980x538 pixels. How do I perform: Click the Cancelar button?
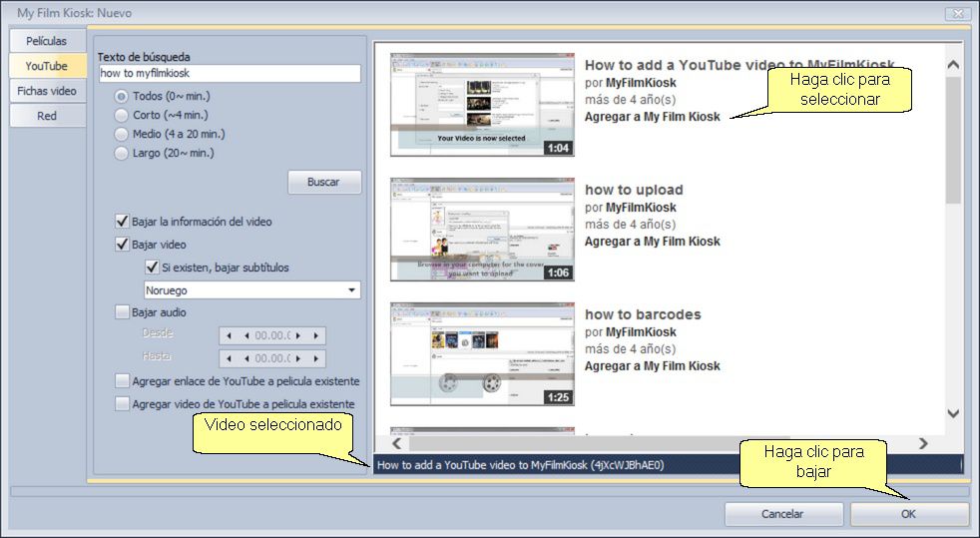pyautogui.click(x=783, y=514)
